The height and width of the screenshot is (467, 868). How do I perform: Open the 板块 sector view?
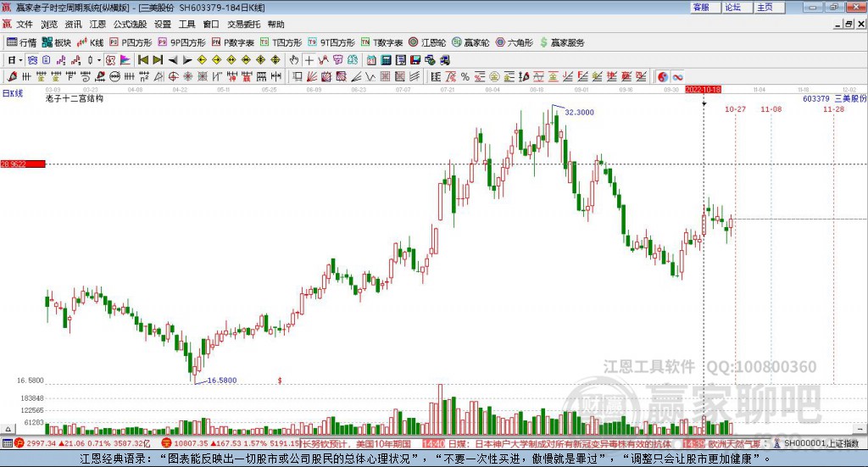(57, 42)
